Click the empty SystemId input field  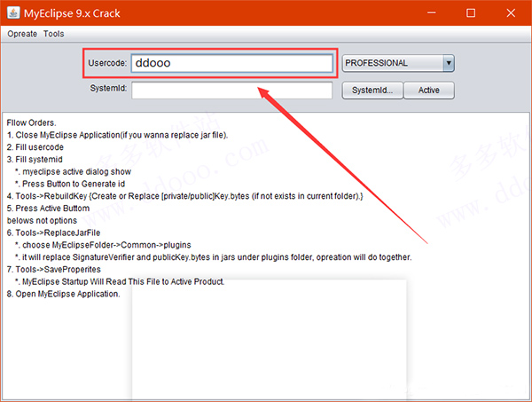point(232,91)
